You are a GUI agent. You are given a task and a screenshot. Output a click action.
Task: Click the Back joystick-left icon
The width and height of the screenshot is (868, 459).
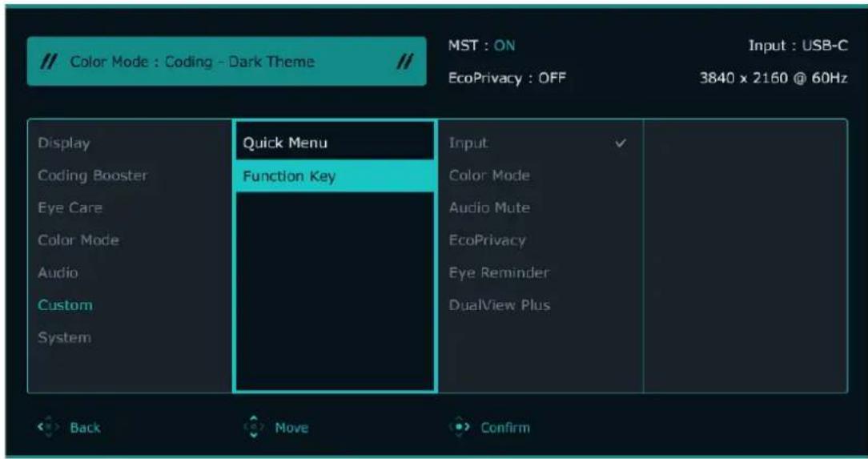49,428
